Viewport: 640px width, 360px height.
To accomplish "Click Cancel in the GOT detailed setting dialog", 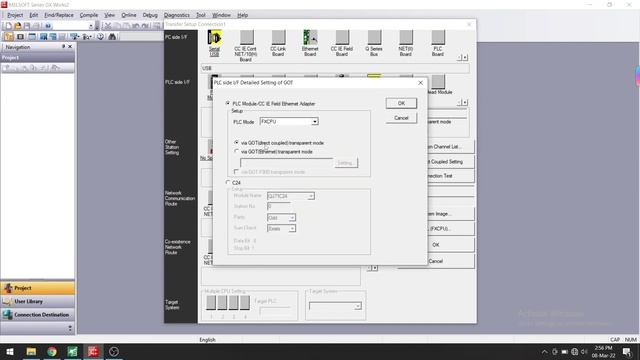I will coord(401,118).
